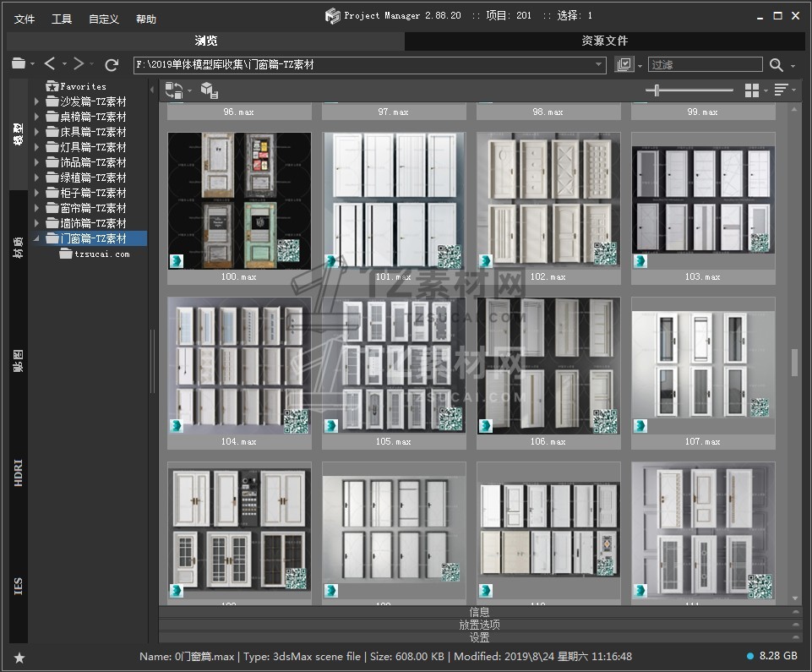Click the 过滤 filter input field
Viewport: 812px width, 672px height.
click(705, 64)
